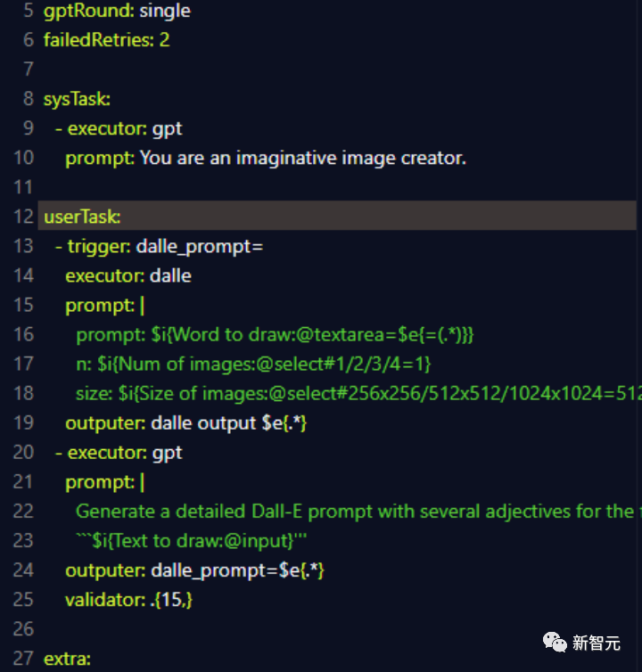Click the 新智元 watermark text

click(596, 643)
